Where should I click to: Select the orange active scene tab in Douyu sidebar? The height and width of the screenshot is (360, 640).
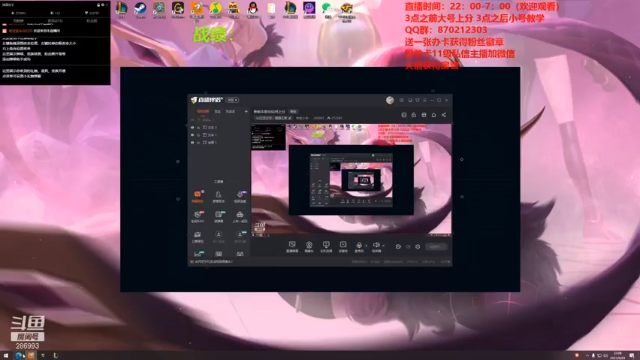tap(203, 111)
